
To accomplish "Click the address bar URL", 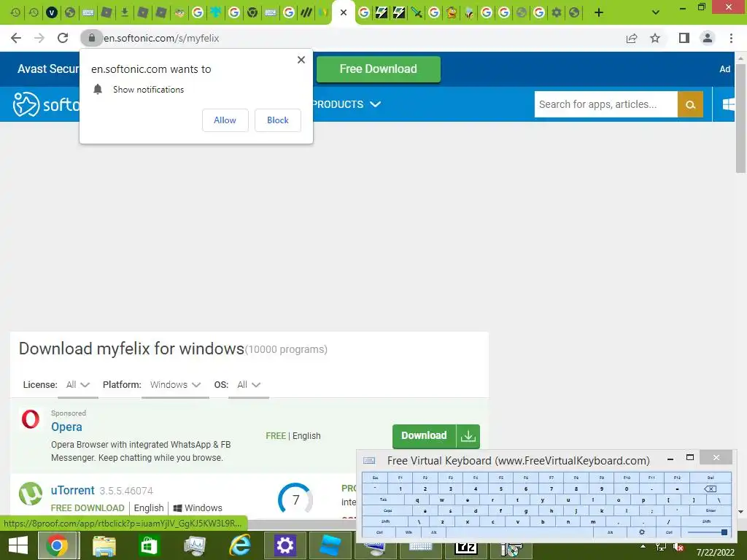I will (x=161, y=38).
